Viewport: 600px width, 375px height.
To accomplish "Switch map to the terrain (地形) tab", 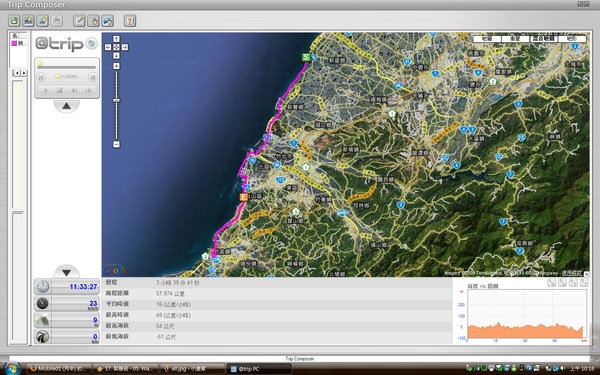I will (572, 39).
